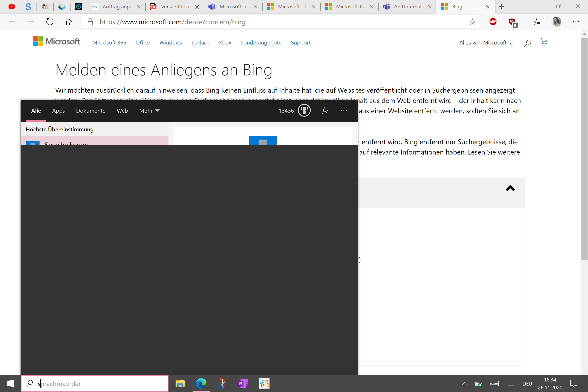Open search panel options menu
Screen dimensions: 588x392
pos(344,110)
